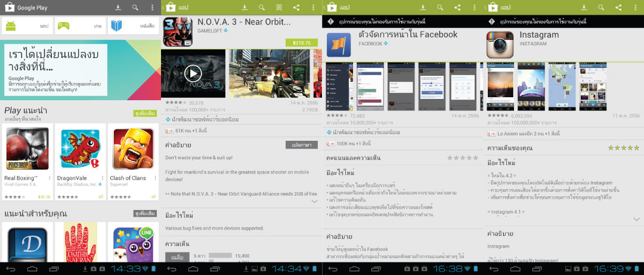Tap นักพัฒนาซอฟต์แวร์ยอดนิยม badge on N.O.V.A. 3 page
The height and width of the screenshot is (275, 644).
(x=202, y=120)
